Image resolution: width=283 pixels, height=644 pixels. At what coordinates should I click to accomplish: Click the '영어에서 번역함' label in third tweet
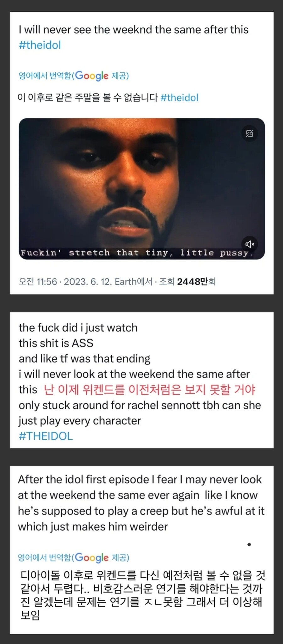point(45,558)
